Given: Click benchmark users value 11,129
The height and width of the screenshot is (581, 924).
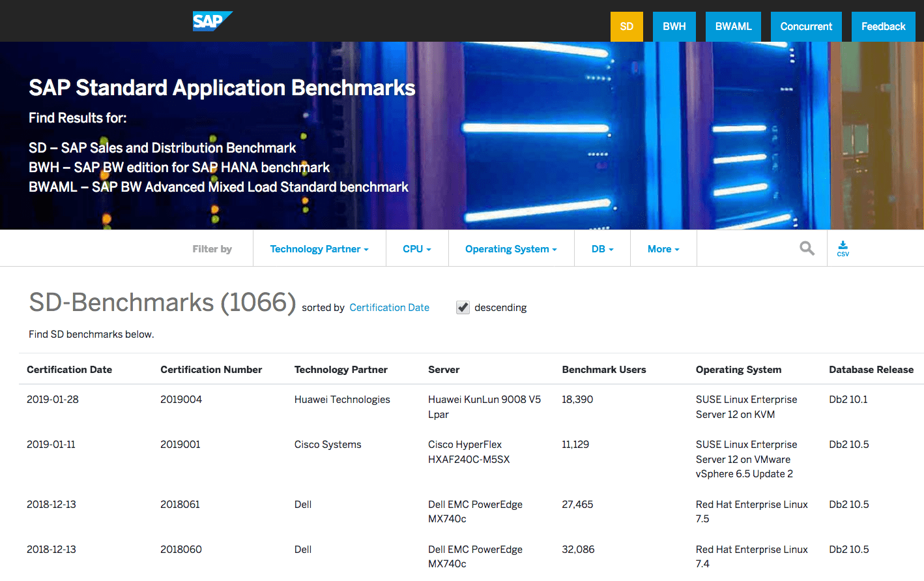Looking at the screenshot, I should (x=575, y=445).
